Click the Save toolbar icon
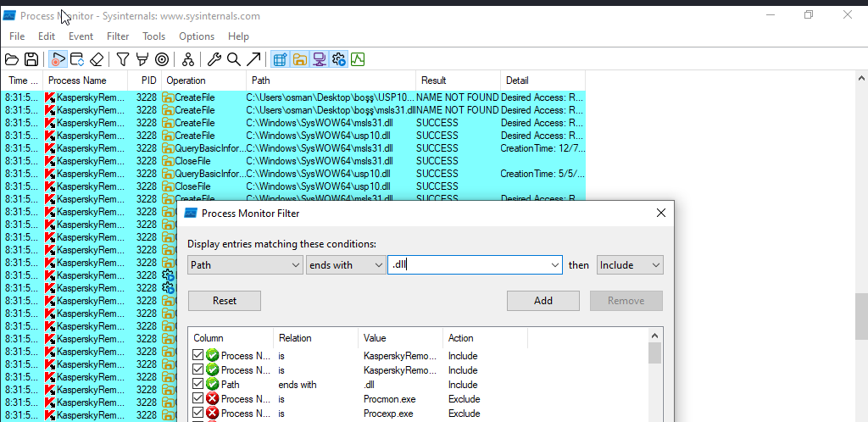868x422 pixels. [31, 59]
